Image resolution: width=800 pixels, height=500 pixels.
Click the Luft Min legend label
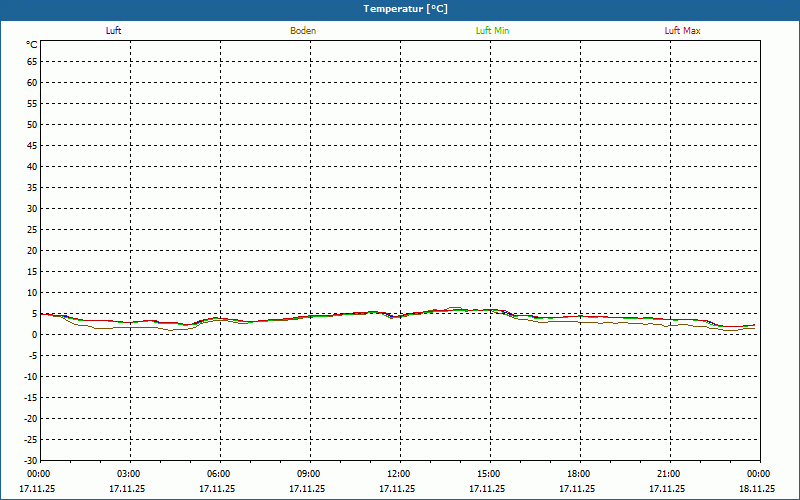[492, 31]
